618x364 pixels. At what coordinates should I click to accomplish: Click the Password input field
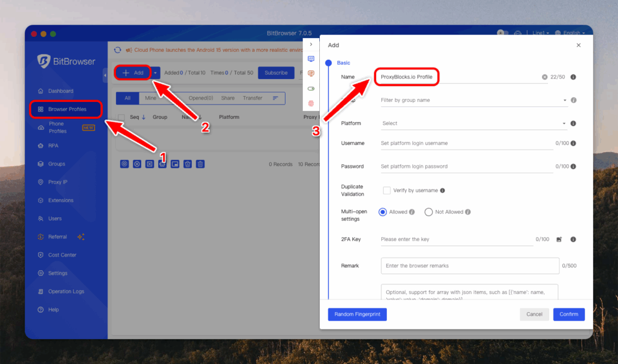467,167
